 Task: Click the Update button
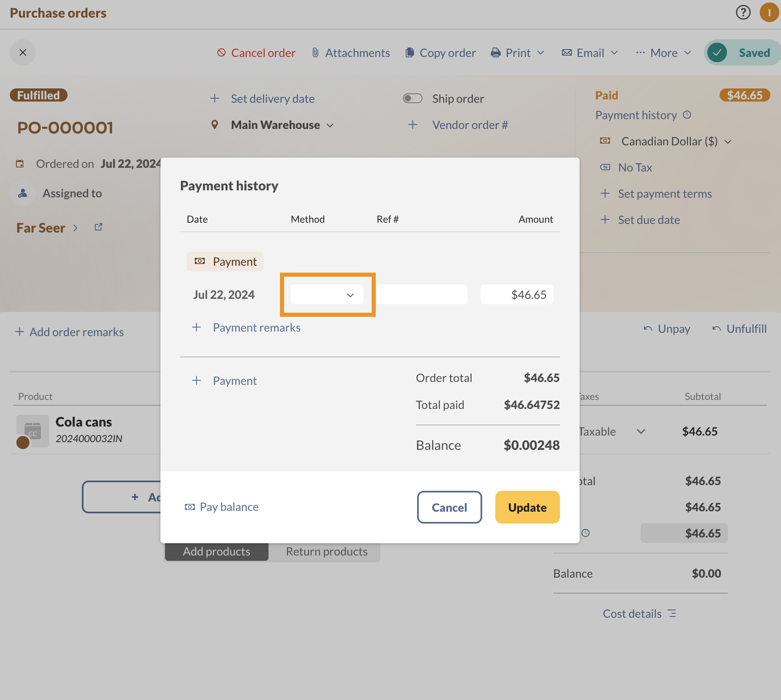527,507
